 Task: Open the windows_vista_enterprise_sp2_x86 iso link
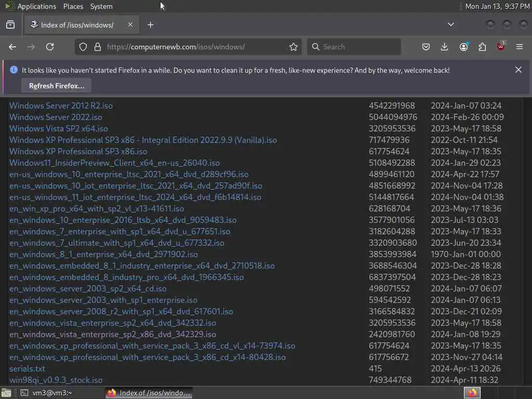(x=113, y=335)
